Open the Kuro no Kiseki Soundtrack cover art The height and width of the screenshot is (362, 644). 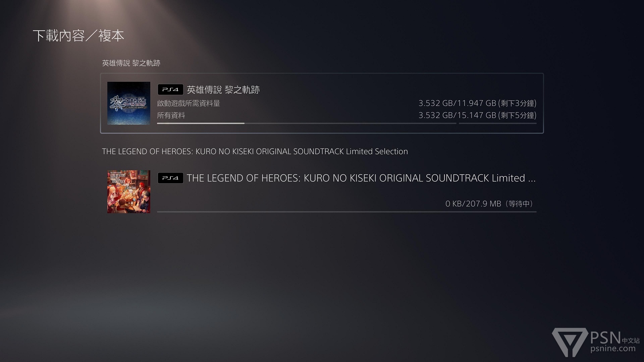[x=129, y=192]
